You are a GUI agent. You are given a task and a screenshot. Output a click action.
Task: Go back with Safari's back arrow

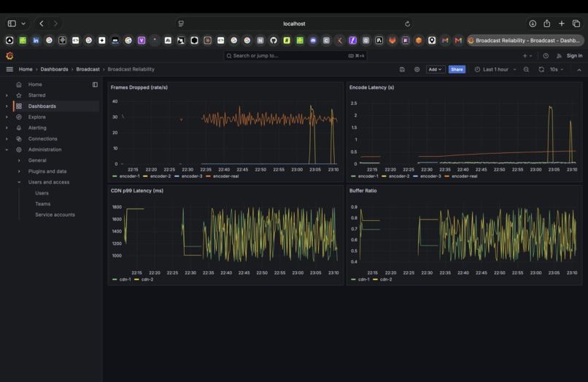point(42,23)
